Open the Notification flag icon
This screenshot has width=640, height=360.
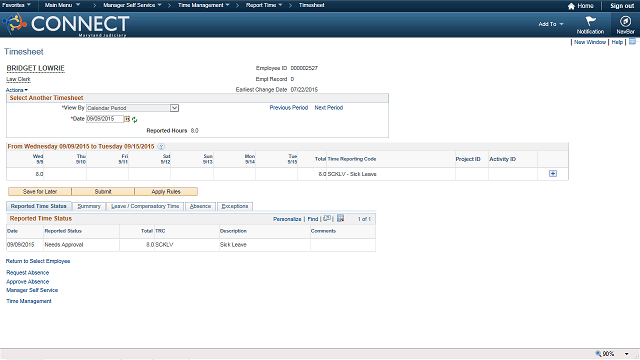(590, 21)
